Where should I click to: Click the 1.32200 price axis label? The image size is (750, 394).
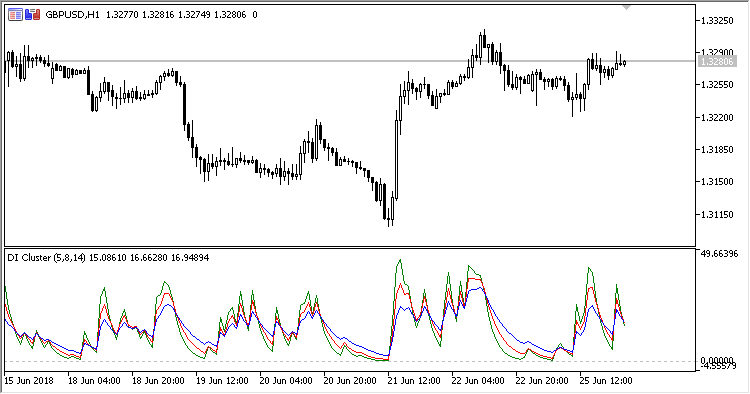(x=717, y=118)
